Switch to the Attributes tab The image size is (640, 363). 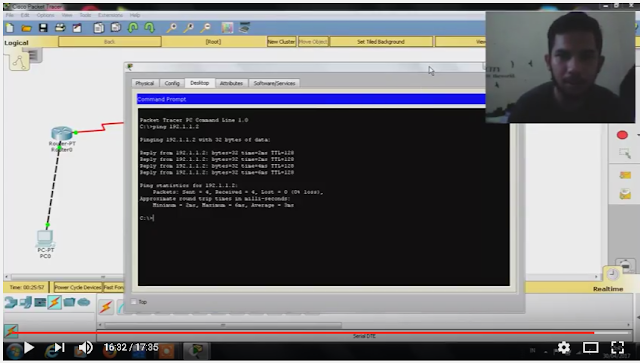tap(231, 83)
